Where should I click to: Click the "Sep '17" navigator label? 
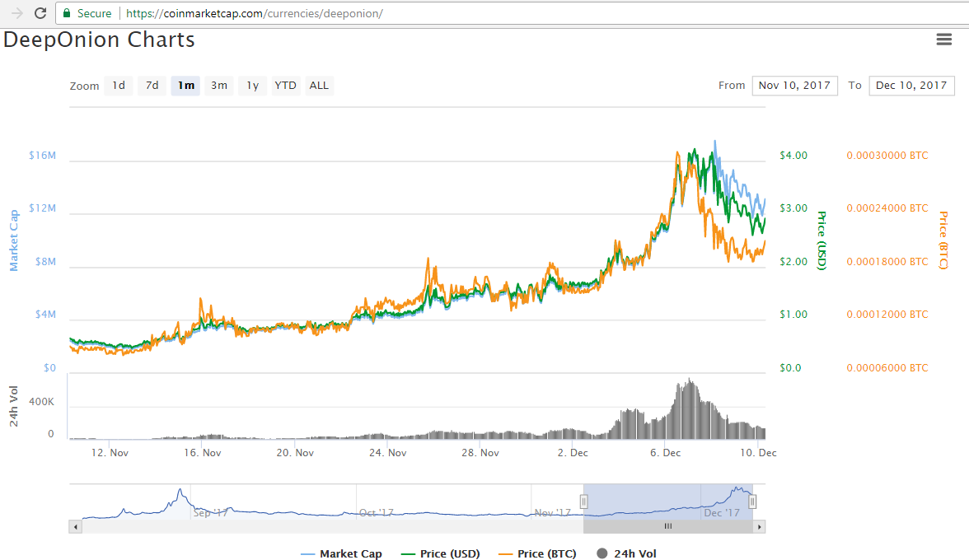tap(211, 512)
